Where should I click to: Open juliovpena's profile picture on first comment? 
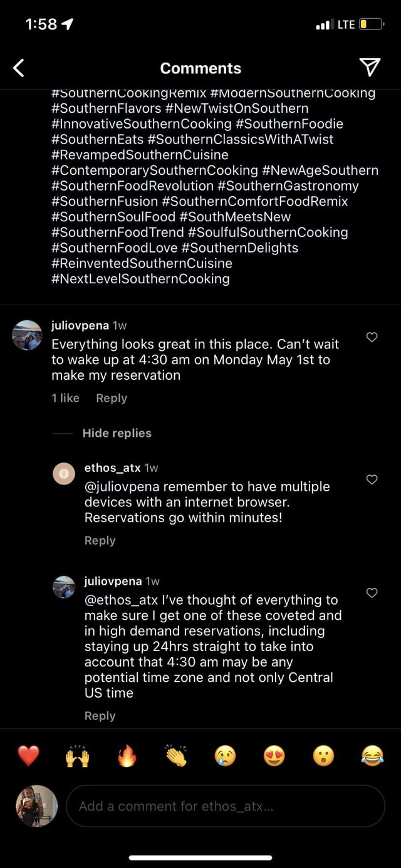(27, 335)
